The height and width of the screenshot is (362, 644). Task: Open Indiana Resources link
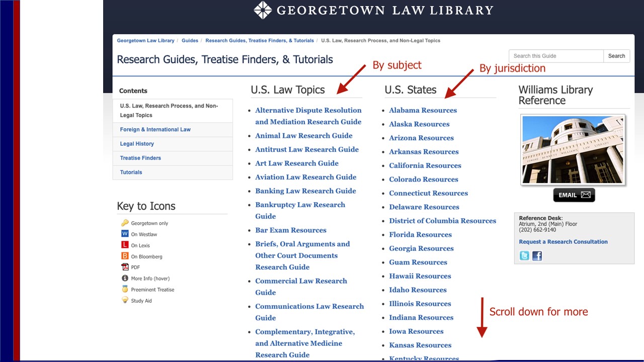pyautogui.click(x=421, y=318)
